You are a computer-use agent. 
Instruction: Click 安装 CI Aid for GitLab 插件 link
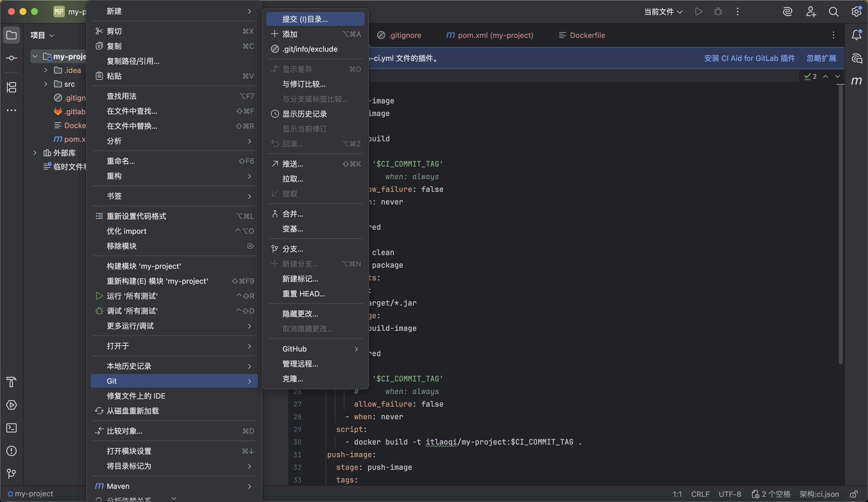coord(749,58)
